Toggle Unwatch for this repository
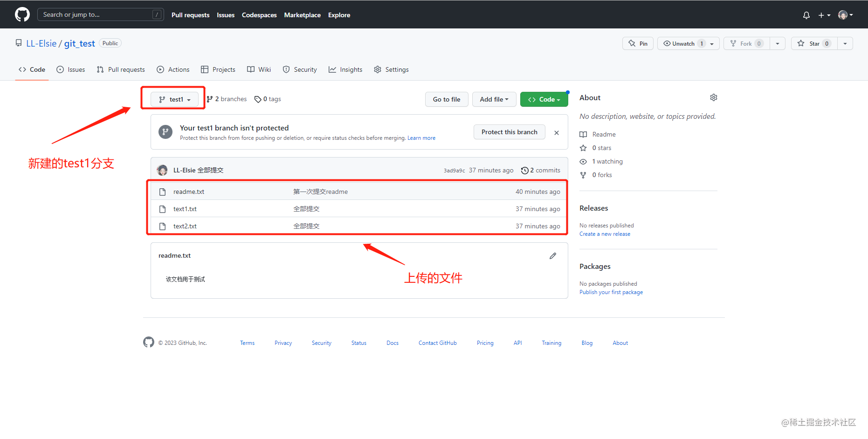 [x=683, y=43]
